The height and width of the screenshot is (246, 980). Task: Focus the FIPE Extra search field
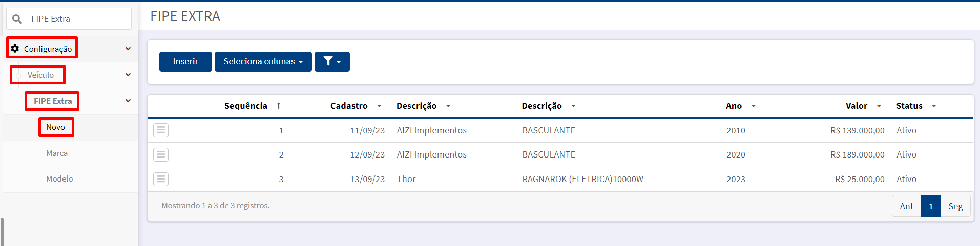(69, 19)
